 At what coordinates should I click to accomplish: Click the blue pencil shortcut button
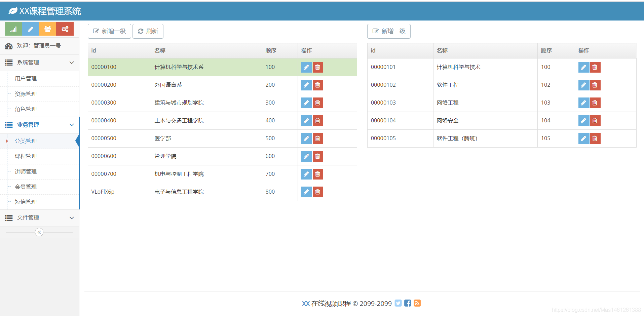click(x=31, y=29)
